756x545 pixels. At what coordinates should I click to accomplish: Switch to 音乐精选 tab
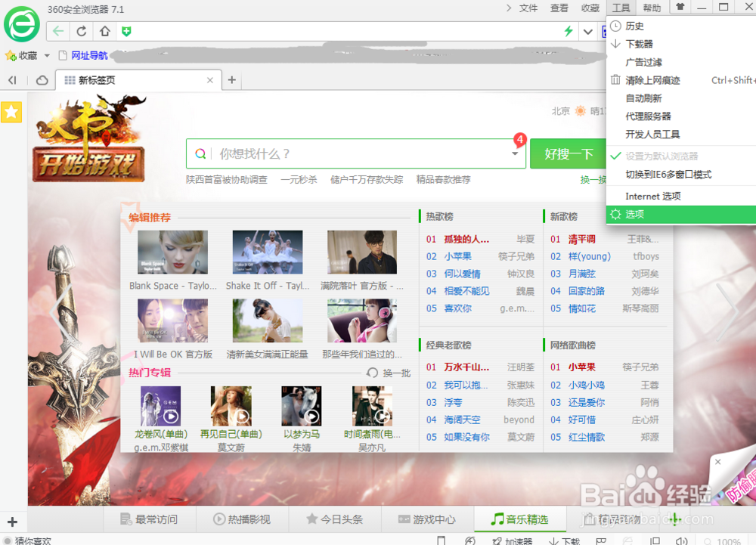tap(520, 519)
